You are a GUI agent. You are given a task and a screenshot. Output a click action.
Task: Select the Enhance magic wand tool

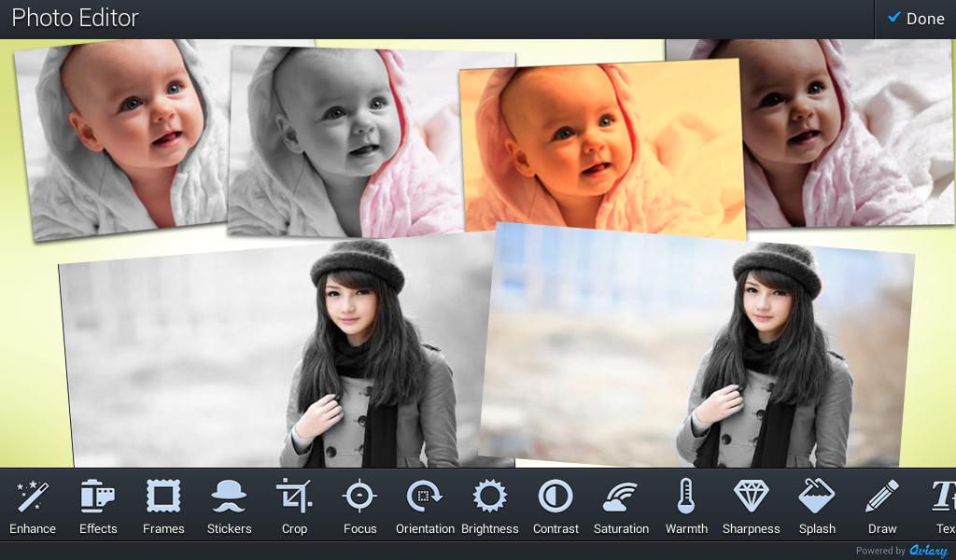(x=33, y=506)
